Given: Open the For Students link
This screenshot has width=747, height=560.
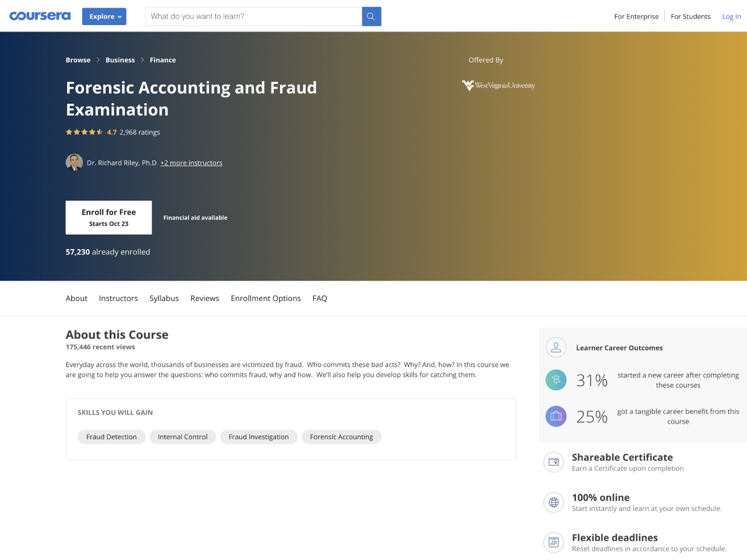Looking at the screenshot, I should coord(690,16).
